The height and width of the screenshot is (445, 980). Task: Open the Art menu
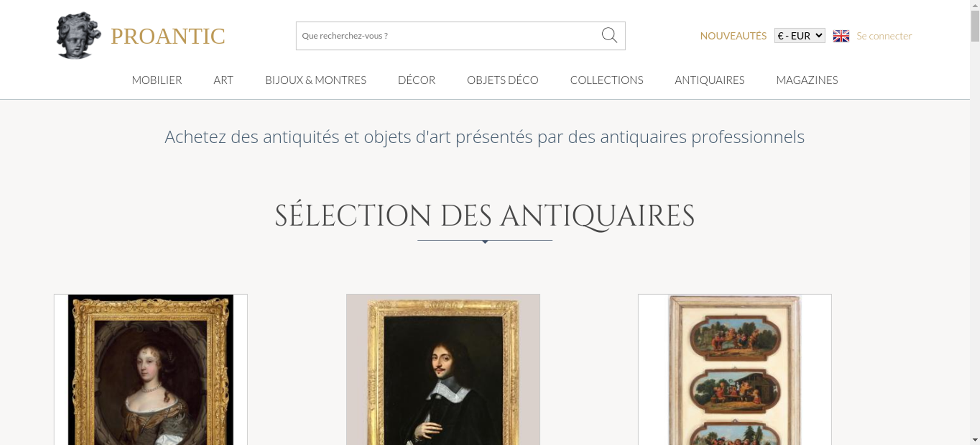[223, 80]
